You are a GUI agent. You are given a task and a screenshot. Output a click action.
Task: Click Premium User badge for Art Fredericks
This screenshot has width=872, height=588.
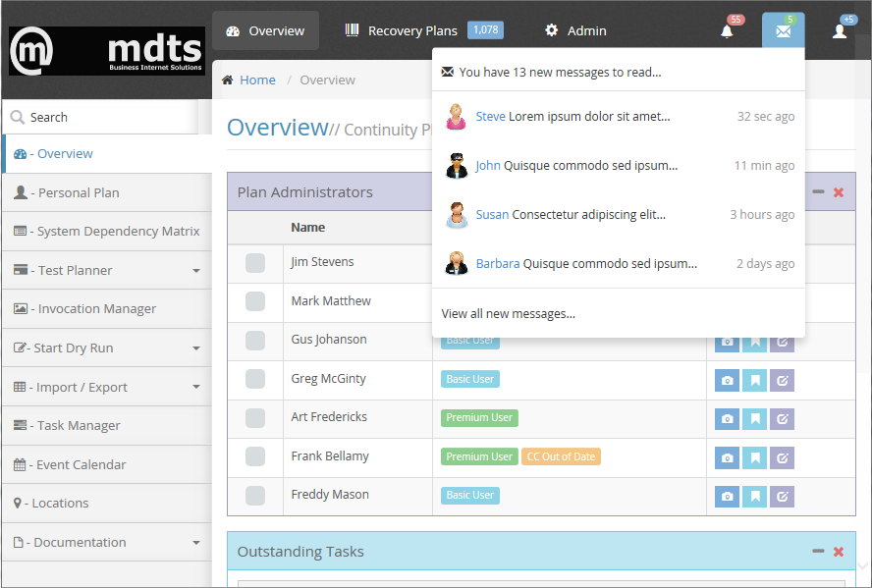[x=479, y=418]
